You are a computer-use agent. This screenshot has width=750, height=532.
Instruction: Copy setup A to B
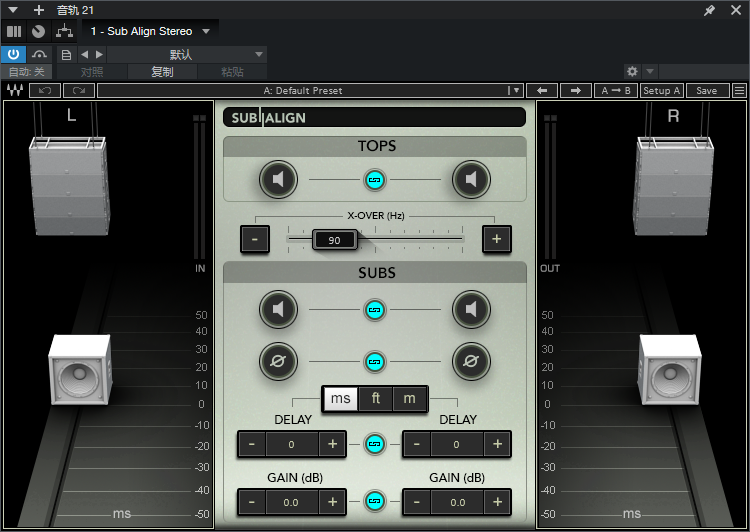pyautogui.click(x=616, y=90)
